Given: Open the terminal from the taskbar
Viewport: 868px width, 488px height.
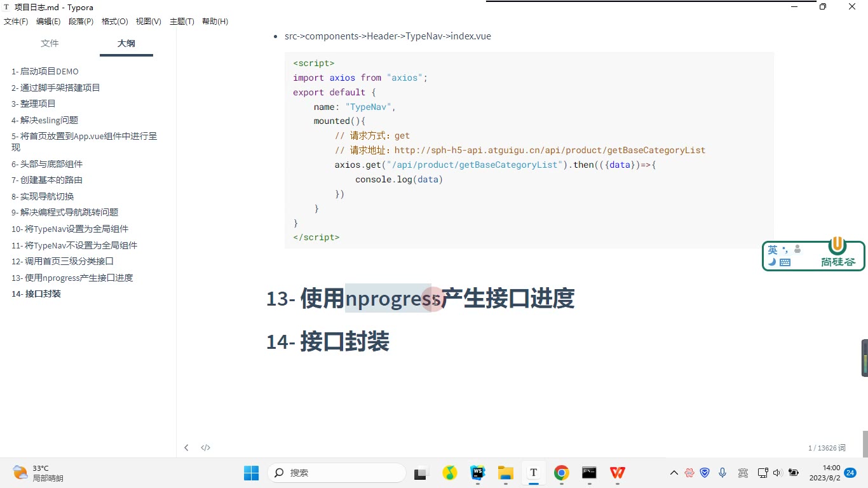Looking at the screenshot, I should (589, 473).
